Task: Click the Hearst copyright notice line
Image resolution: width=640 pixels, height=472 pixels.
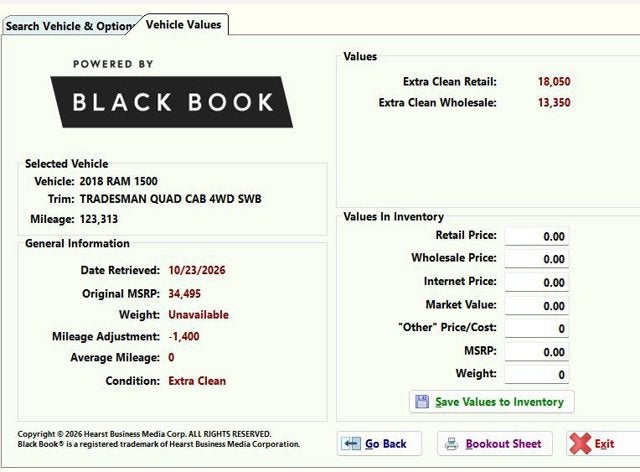Action: (x=144, y=434)
